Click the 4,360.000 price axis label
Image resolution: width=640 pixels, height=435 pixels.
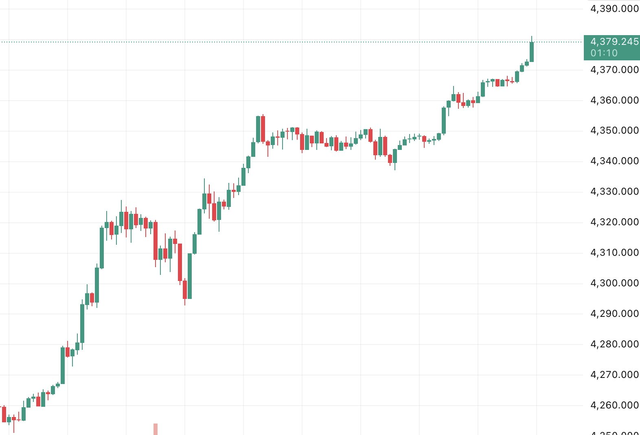click(612, 101)
